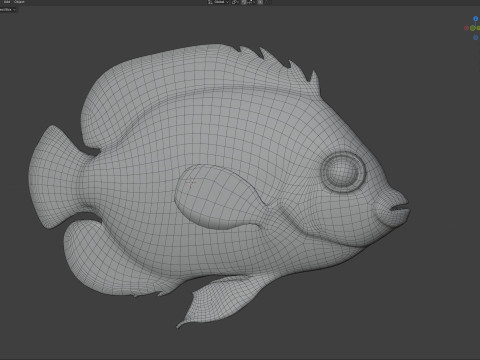Image resolution: width=480 pixels, height=360 pixels.
Task: Click the fish's tail fin mesh
Action: pos(57,177)
